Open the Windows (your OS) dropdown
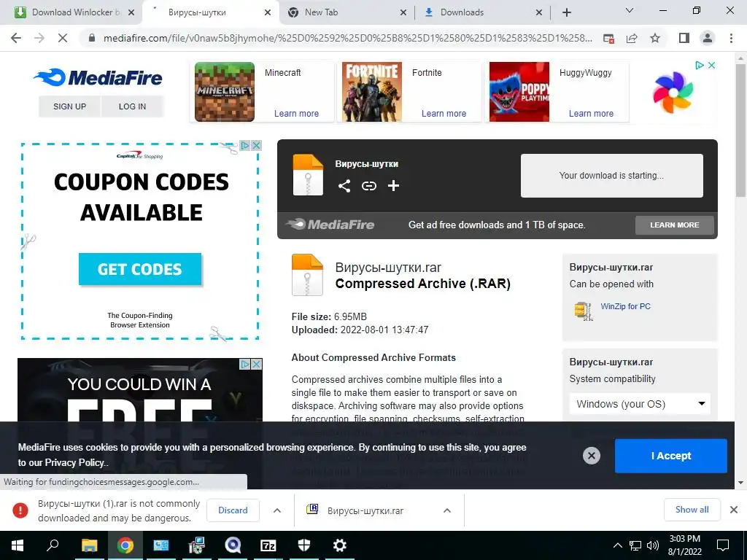747x560 pixels. [640, 404]
